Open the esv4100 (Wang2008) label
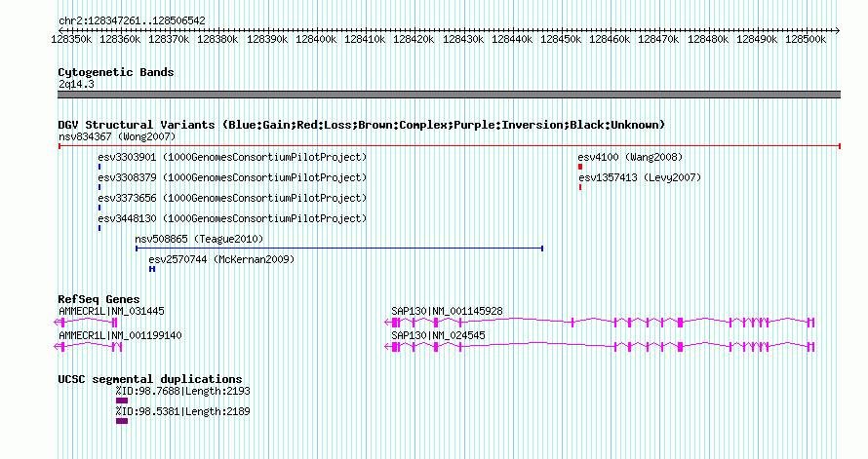Image resolution: width=868 pixels, height=459 pixels. pyautogui.click(x=630, y=157)
